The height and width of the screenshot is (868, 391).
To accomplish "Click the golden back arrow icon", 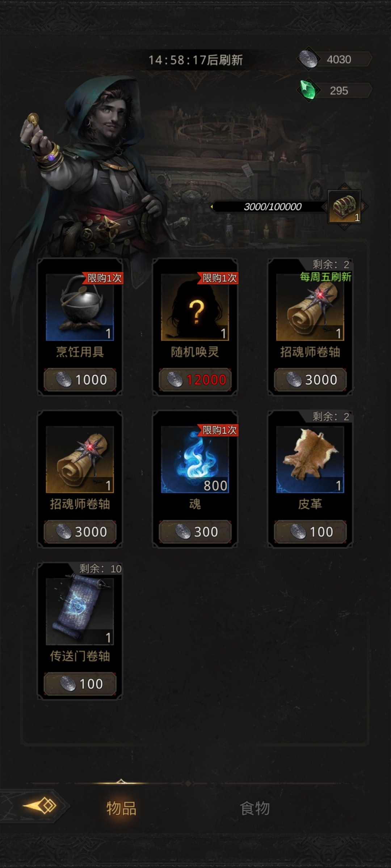I will click(x=39, y=806).
